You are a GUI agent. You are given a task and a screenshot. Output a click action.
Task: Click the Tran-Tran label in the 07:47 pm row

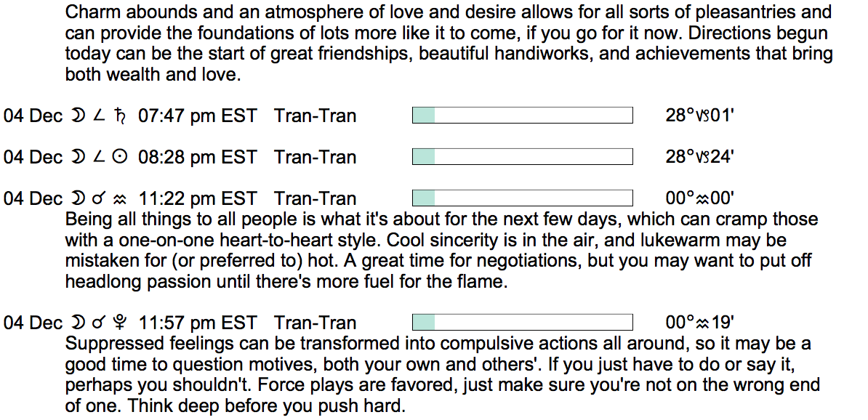click(315, 116)
